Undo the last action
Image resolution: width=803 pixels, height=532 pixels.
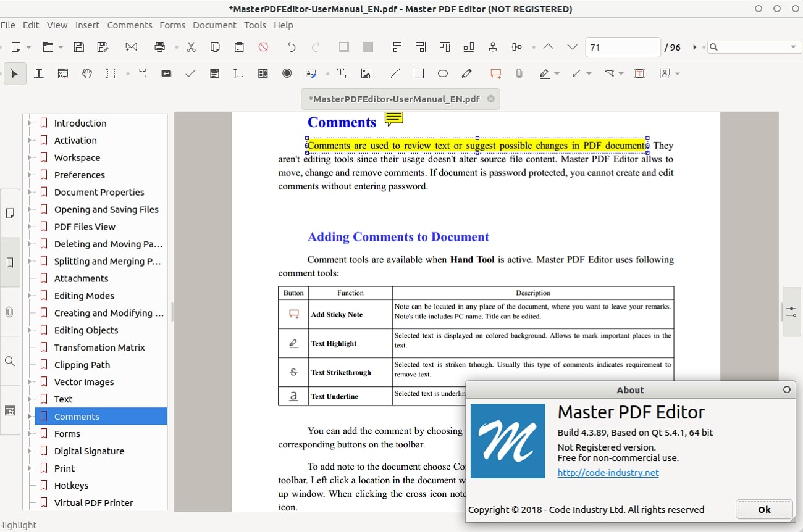click(292, 47)
